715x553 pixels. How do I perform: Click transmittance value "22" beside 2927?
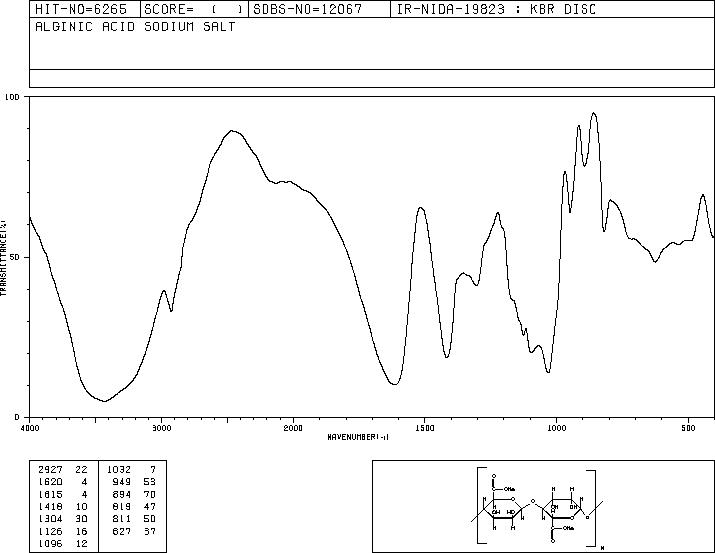point(81,470)
